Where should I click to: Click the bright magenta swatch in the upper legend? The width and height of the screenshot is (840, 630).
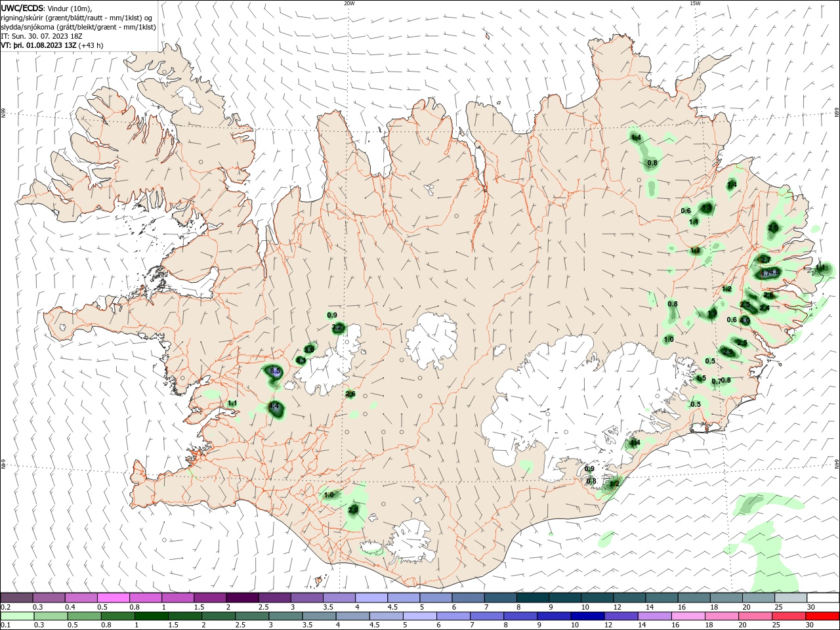[113, 597]
